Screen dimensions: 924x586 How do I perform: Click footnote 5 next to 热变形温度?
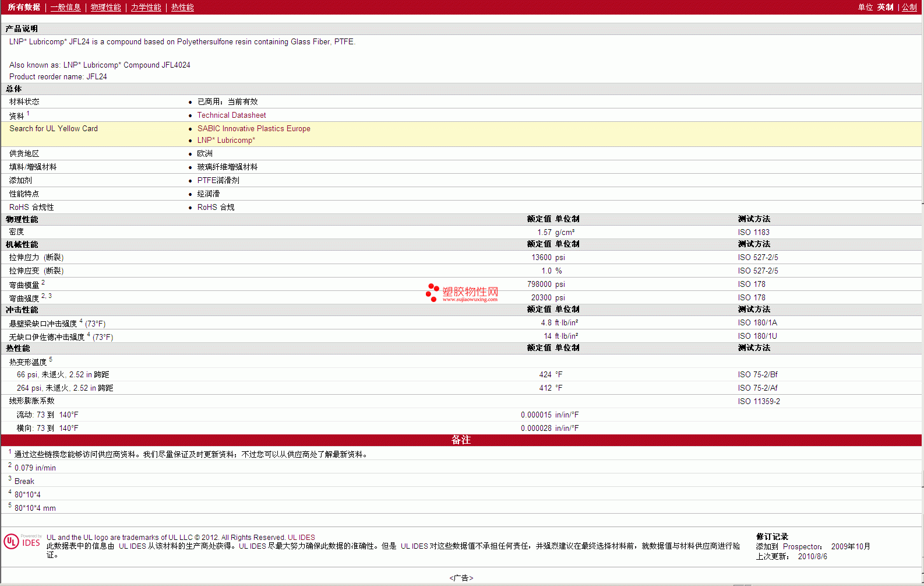(51, 359)
